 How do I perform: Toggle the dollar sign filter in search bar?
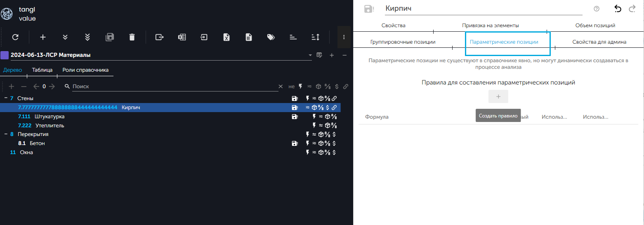337,87
